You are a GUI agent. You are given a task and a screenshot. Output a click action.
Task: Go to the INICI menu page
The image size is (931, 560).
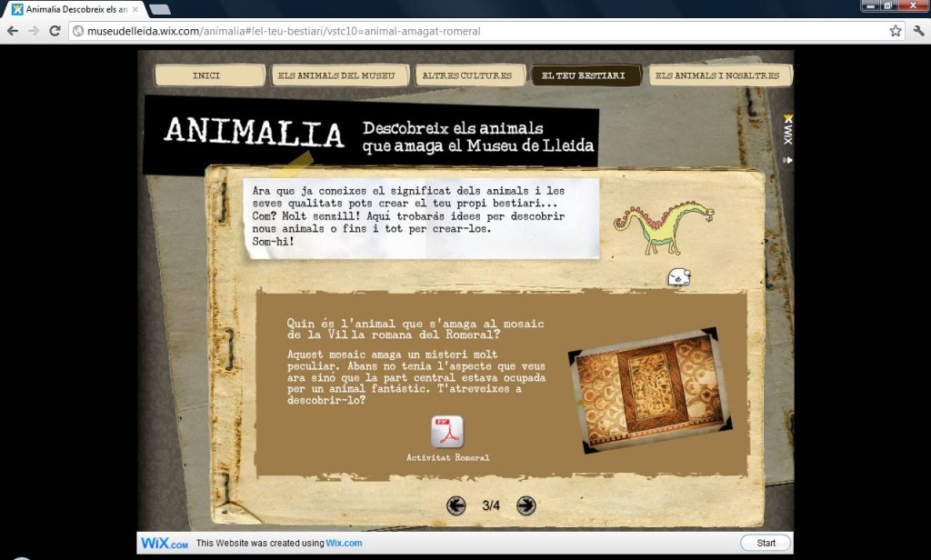[209, 75]
